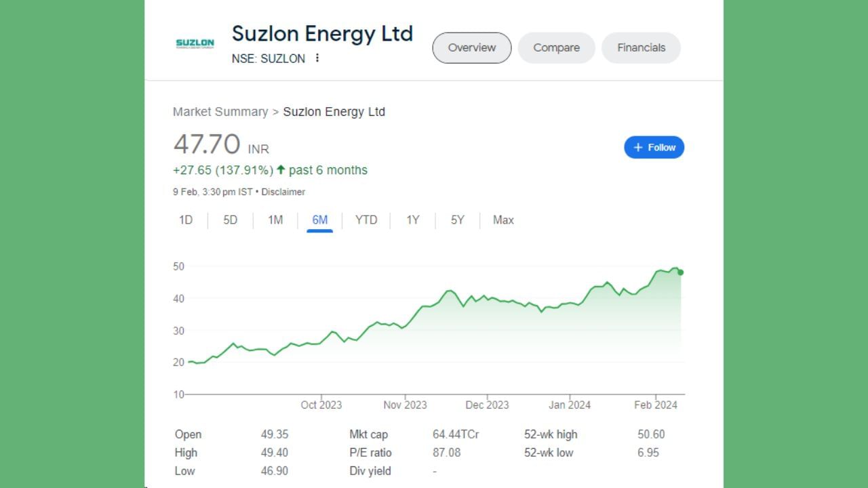This screenshot has height=488, width=868.
Task: Click the +27.65 (137.91%) change text
Action: 223,170
